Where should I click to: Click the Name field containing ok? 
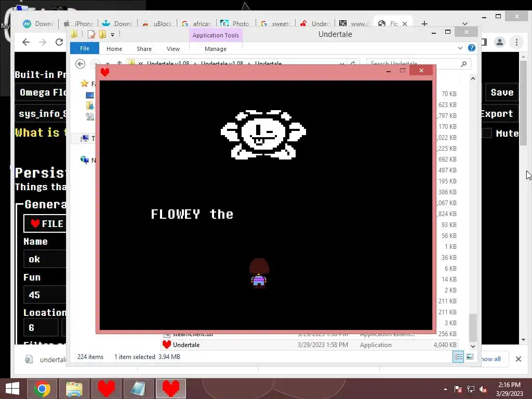45,259
